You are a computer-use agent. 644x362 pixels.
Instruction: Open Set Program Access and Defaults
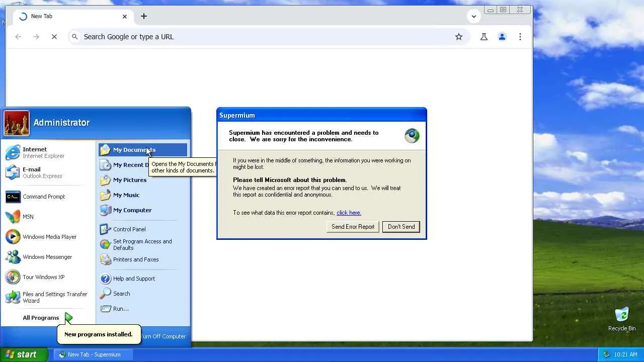click(x=143, y=244)
